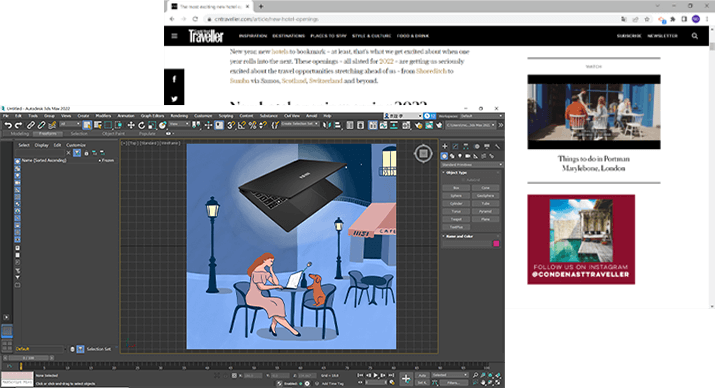Activate the Select and Rotate tool
The width and height of the screenshot is (715, 388).
pyautogui.click(x=141, y=125)
